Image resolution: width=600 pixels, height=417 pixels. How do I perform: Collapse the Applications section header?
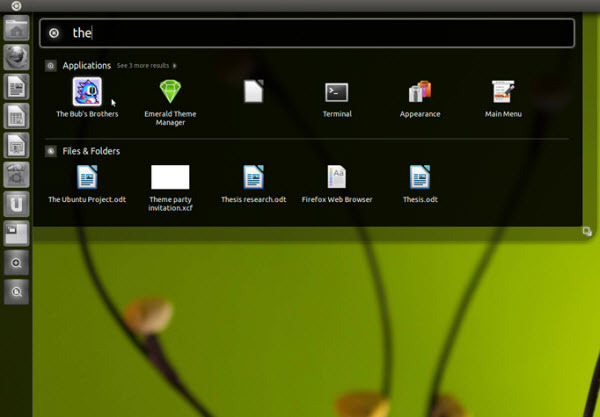(x=51, y=66)
